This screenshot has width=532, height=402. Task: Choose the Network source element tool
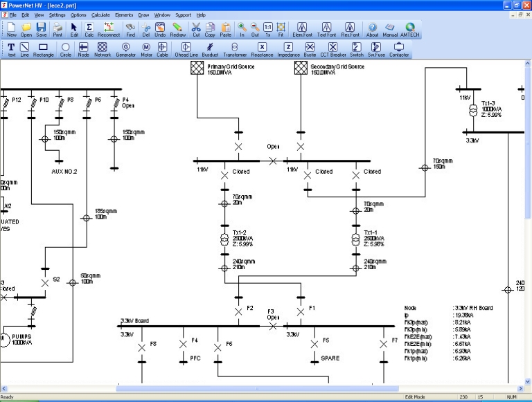point(103,50)
